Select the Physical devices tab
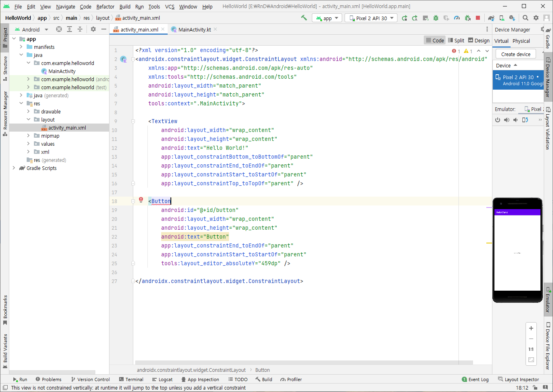 pyautogui.click(x=521, y=41)
